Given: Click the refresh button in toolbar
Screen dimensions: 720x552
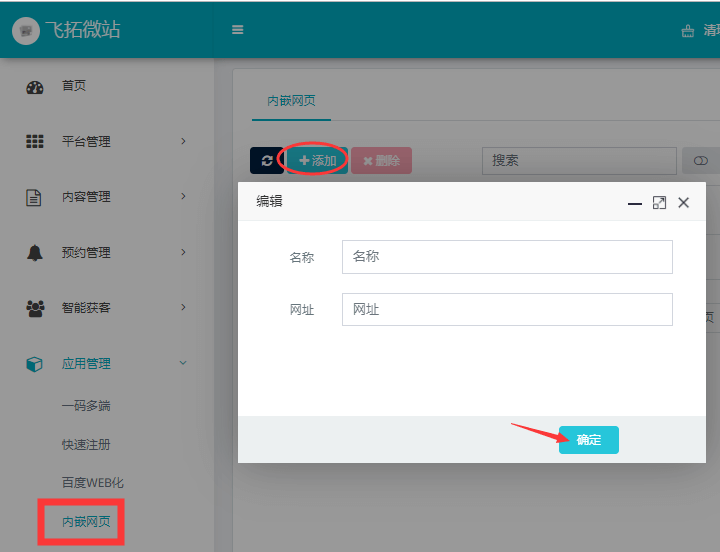Looking at the screenshot, I should click(267, 160).
